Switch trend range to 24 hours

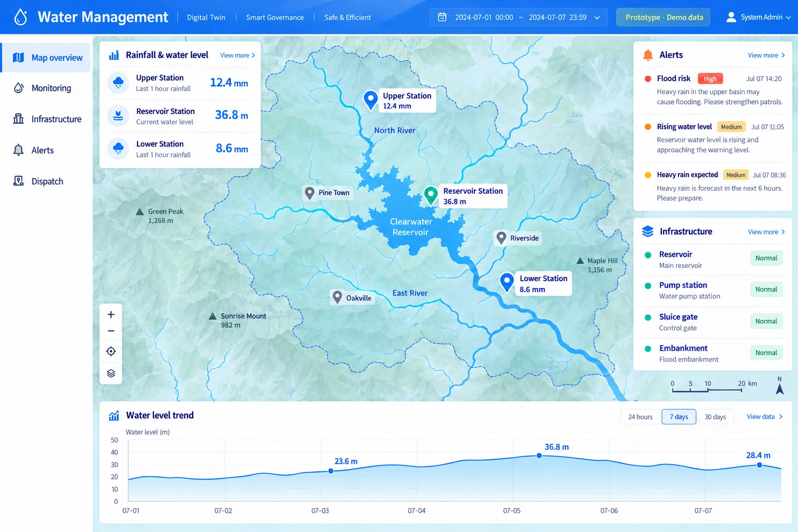[x=641, y=417]
